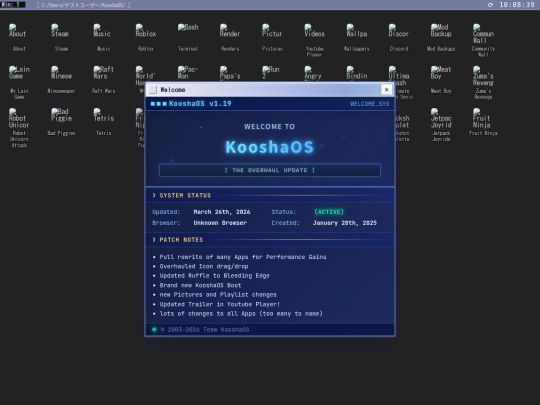
Task: Click the Overhauled Icon drag/drop note
Action: (204, 266)
